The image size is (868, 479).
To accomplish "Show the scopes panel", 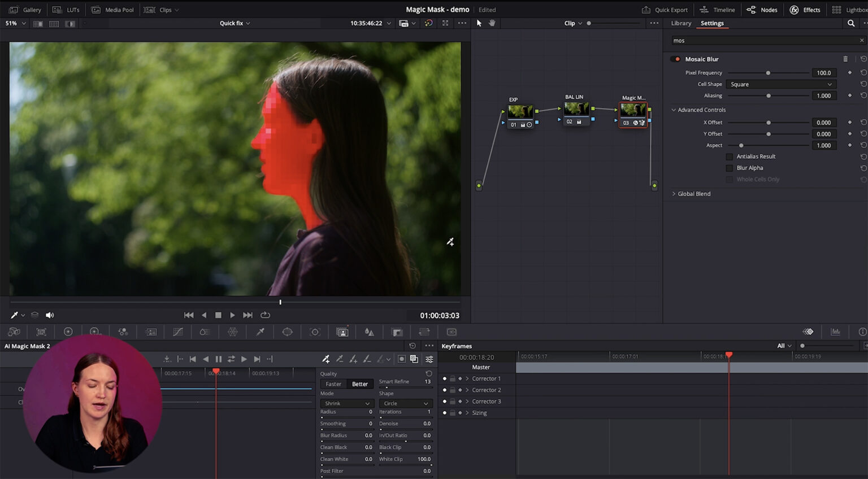I will (835, 332).
